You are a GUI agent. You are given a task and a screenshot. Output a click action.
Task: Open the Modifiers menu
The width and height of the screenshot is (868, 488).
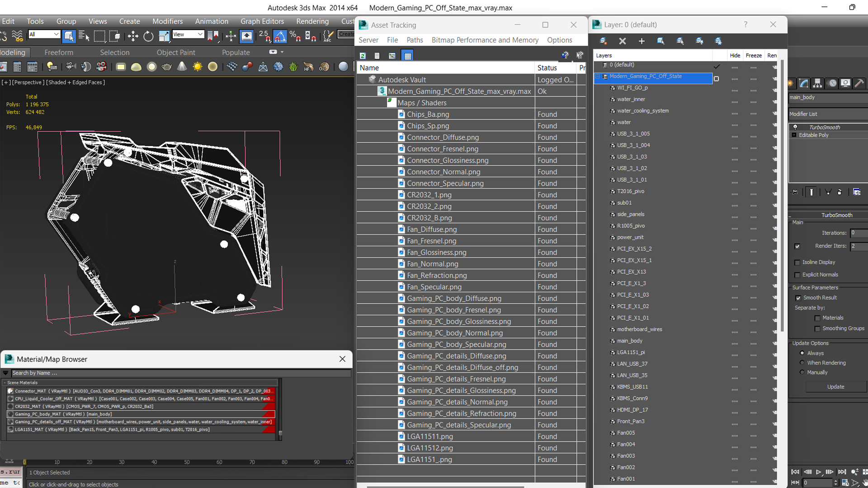pos(167,21)
